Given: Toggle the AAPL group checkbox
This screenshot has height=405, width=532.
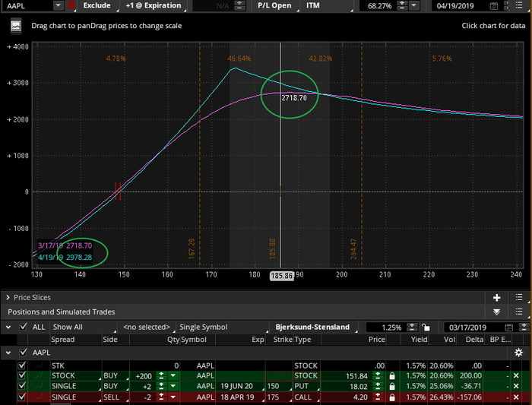Looking at the screenshot, I should pyautogui.click(x=23, y=353).
